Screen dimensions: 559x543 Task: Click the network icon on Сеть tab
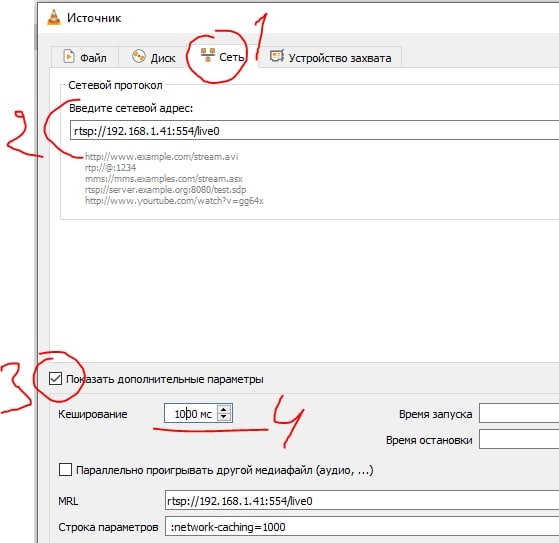point(208,55)
